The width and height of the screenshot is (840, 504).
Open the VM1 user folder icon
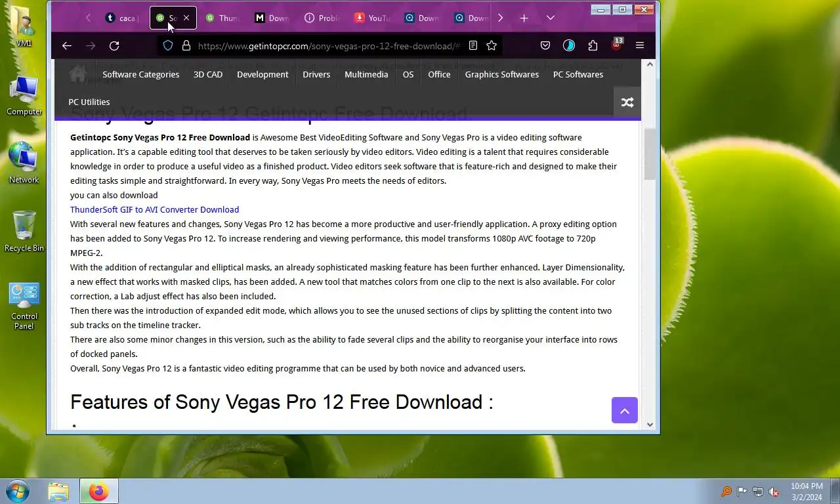point(24,27)
